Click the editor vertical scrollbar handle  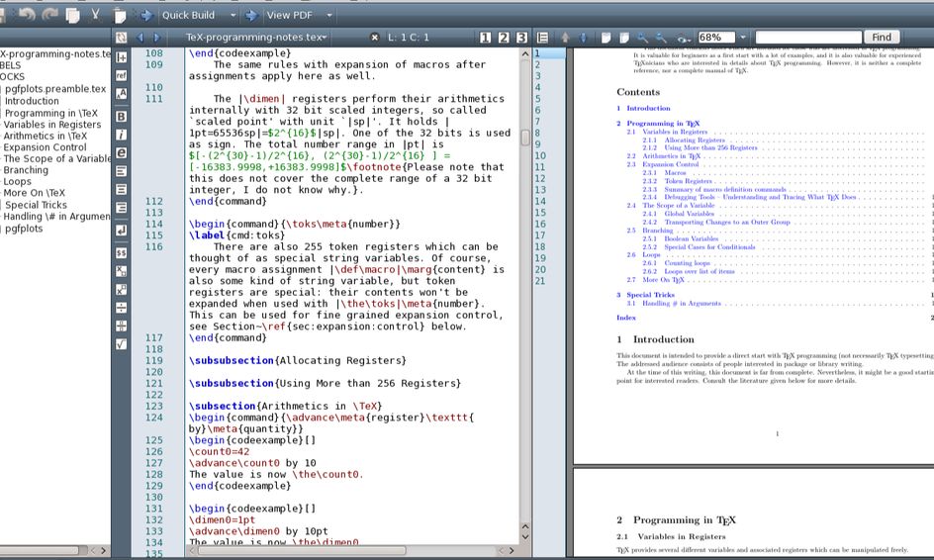pos(524,138)
